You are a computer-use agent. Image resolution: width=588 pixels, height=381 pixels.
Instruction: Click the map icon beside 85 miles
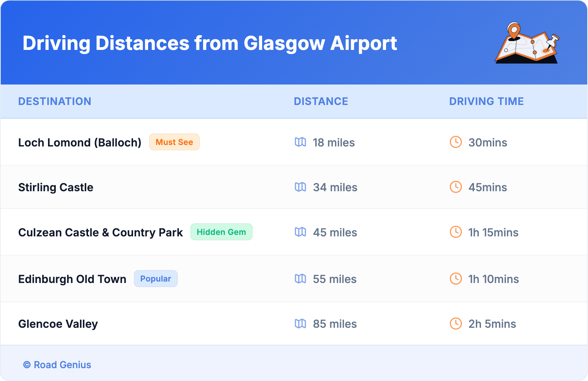300,324
